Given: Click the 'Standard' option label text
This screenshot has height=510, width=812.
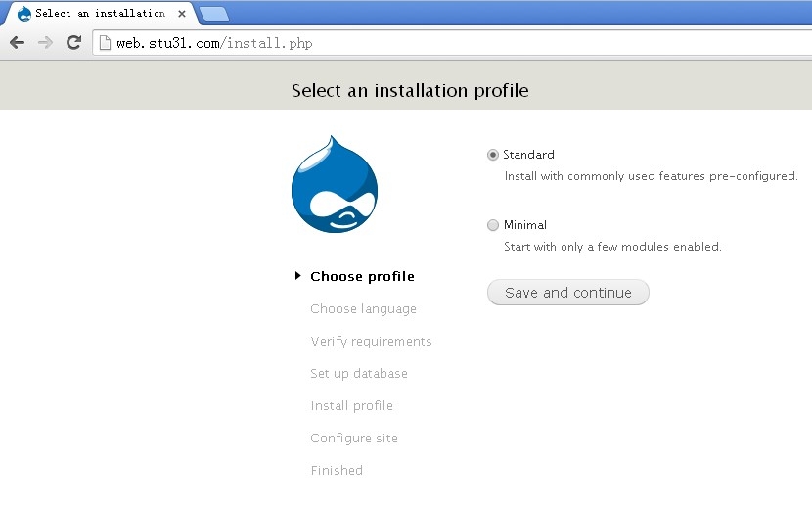Looking at the screenshot, I should click(x=528, y=155).
